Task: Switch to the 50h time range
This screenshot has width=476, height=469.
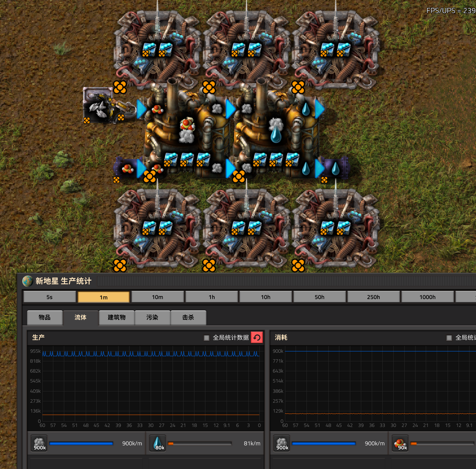Action: [319, 297]
